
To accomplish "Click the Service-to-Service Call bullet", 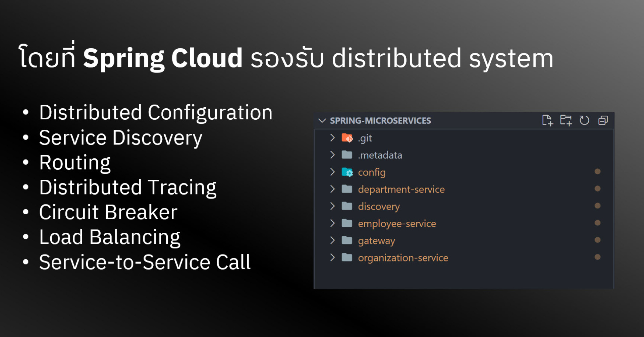I will [145, 262].
